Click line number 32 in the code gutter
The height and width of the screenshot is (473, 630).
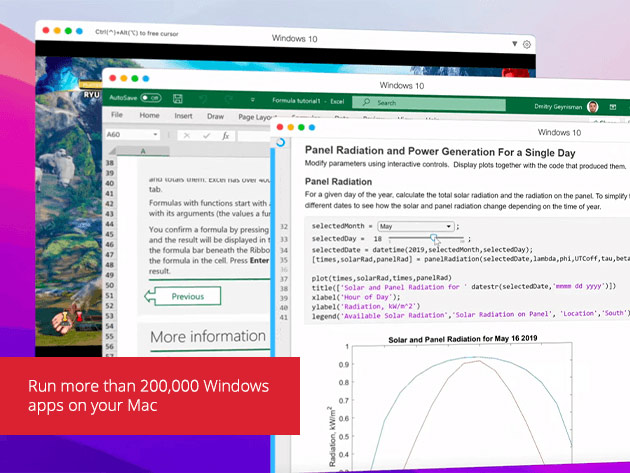[284, 227]
